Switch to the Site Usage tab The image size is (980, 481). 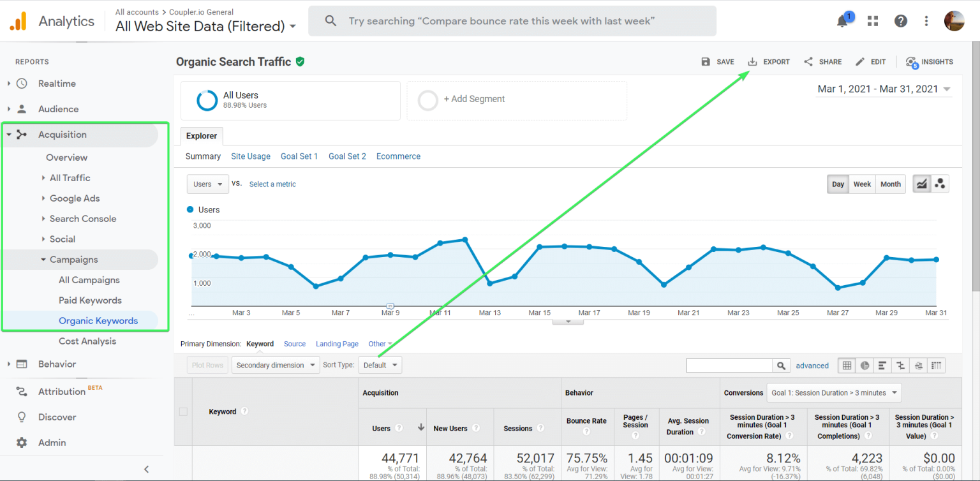250,156
